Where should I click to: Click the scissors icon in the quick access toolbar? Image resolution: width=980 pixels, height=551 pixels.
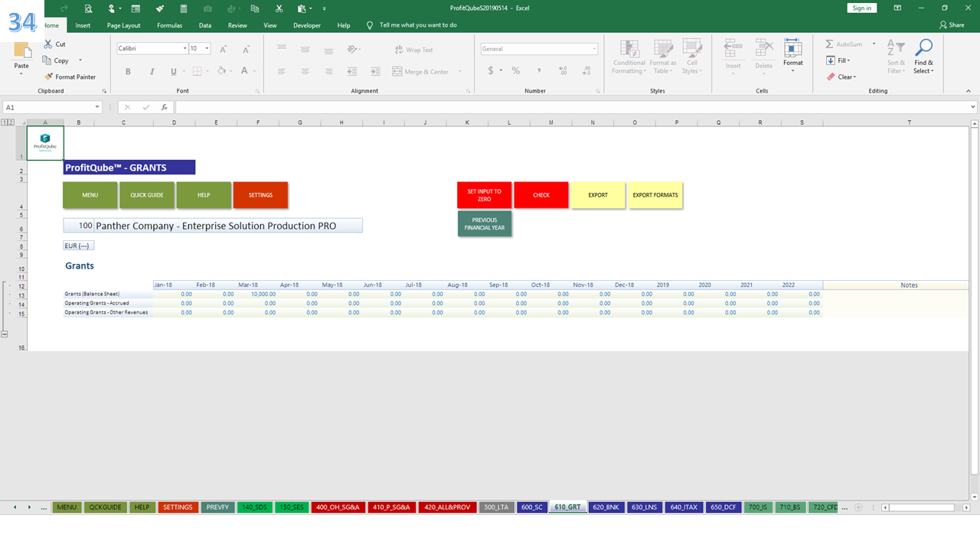point(279,8)
